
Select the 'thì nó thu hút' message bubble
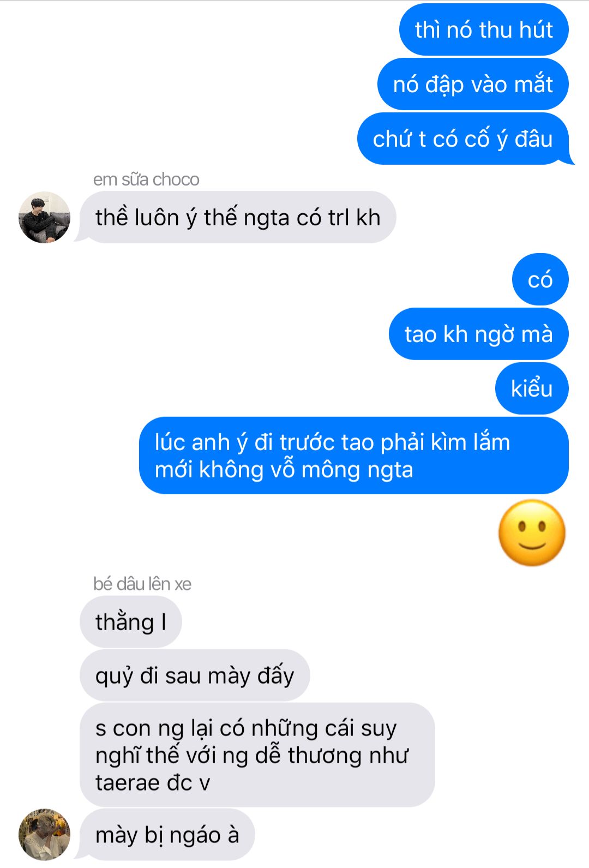(x=484, y=29)
